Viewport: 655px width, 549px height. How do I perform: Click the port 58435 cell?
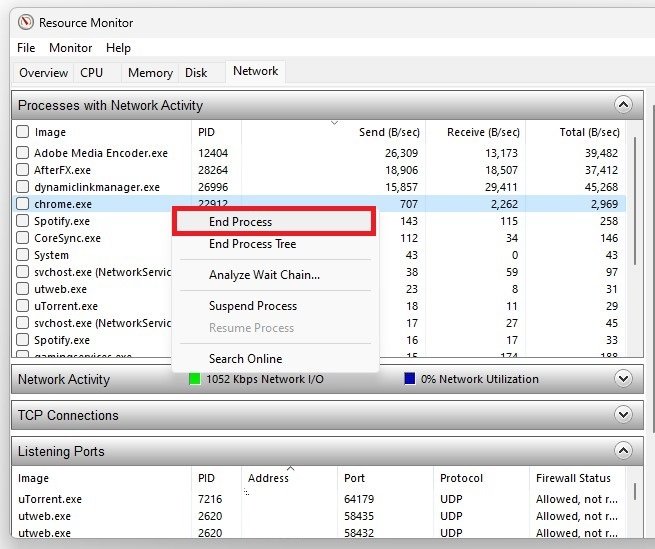[x=359, y=516]
